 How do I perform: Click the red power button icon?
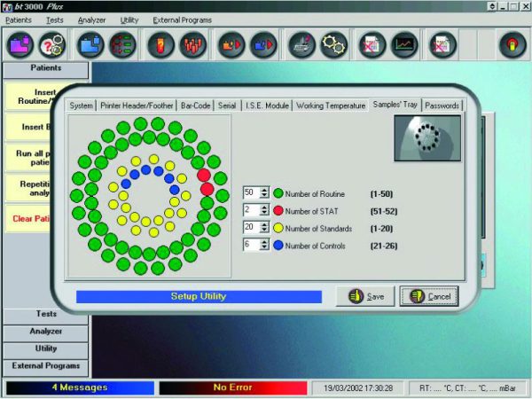pyautogui.click(x=512, y=45)
